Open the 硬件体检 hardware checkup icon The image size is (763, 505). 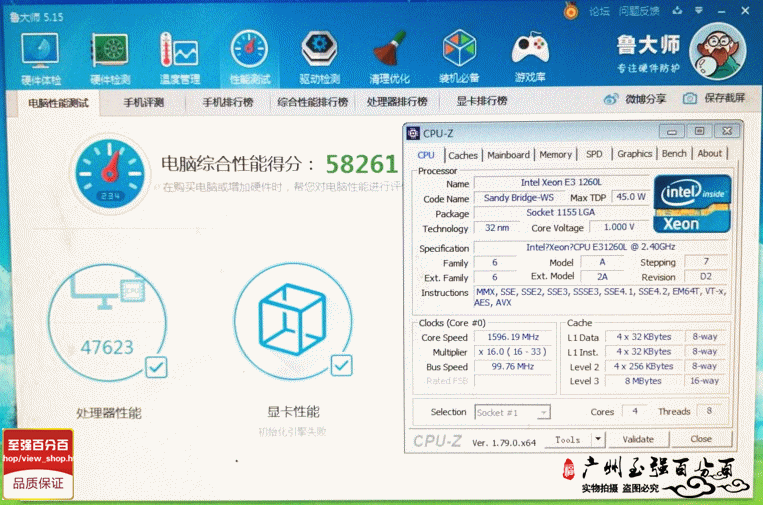(x=40, y=51)
